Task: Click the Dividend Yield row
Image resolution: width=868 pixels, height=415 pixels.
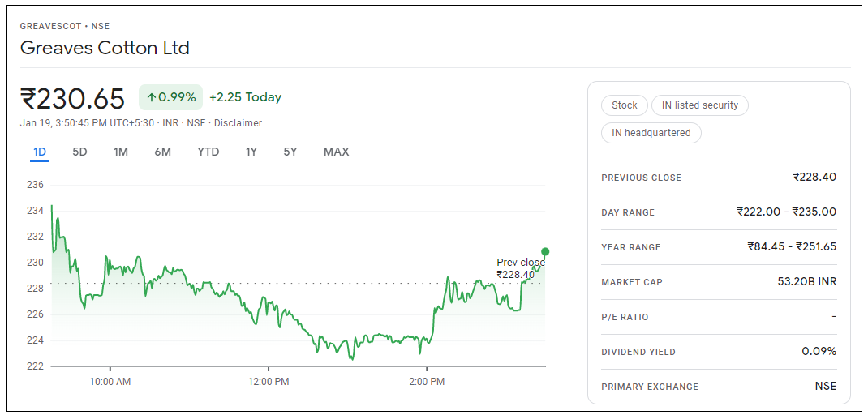Action: point(718,352)
